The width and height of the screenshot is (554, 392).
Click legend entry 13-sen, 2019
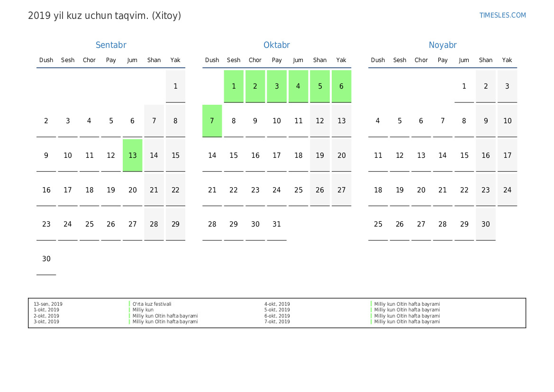(x=48, y=304)
